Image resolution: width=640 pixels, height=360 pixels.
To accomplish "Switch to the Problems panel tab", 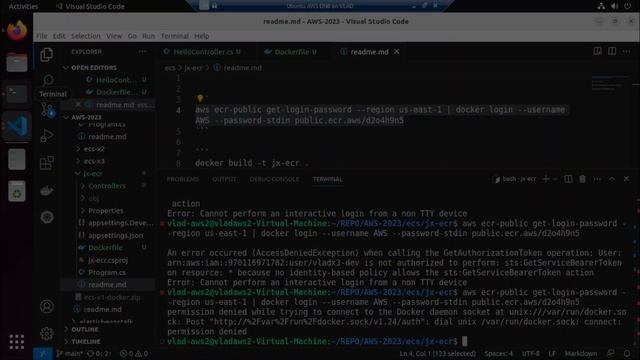I will click(x=183, y=179).
